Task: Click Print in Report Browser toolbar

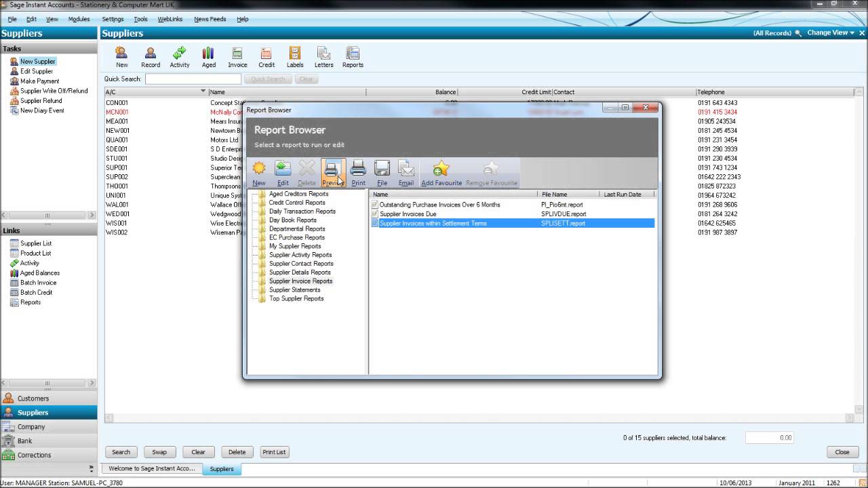Action: [x=358, y=174]
